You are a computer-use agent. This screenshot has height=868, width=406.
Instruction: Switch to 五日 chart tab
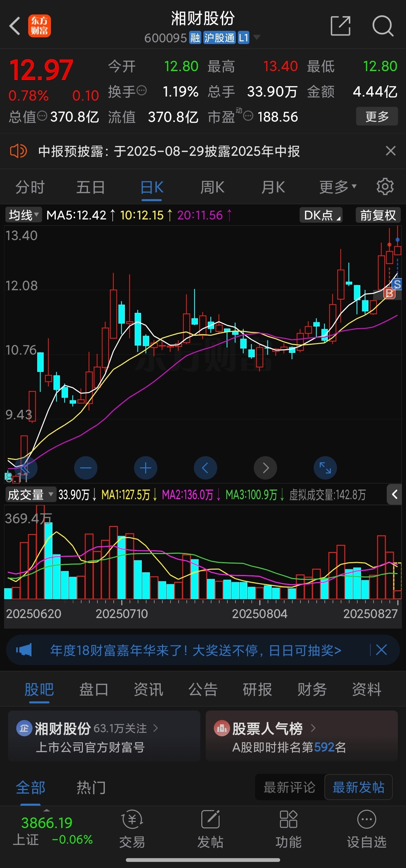90,187
